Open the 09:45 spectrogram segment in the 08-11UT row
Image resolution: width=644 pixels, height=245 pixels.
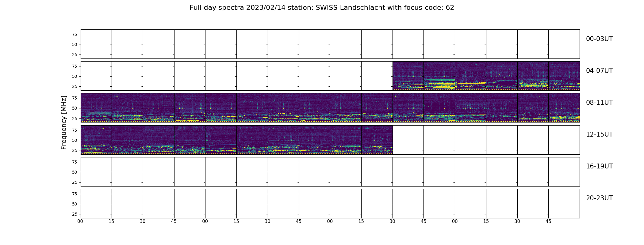click(315, 107)
